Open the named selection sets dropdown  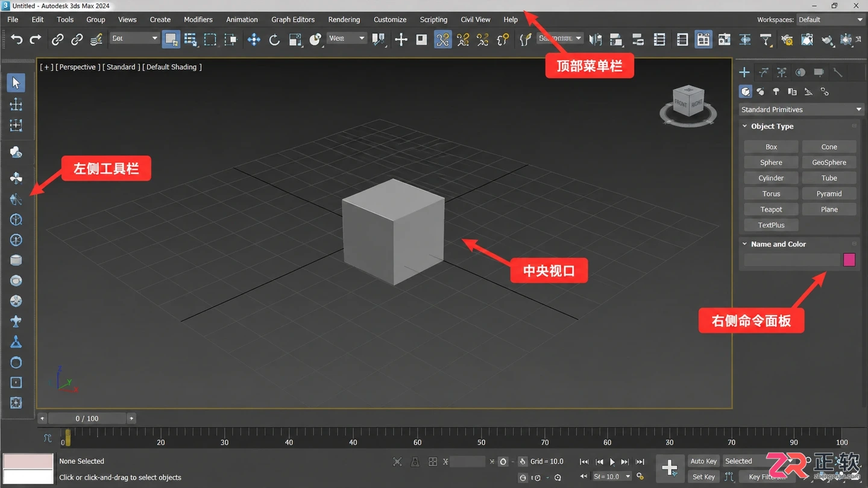point(559,38)
